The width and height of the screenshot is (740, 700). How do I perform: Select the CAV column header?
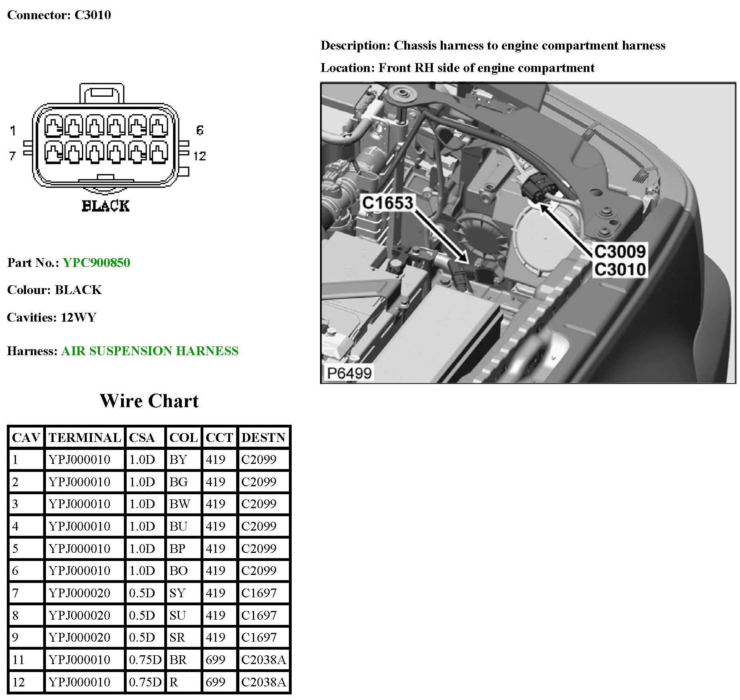tap(26, 437)
